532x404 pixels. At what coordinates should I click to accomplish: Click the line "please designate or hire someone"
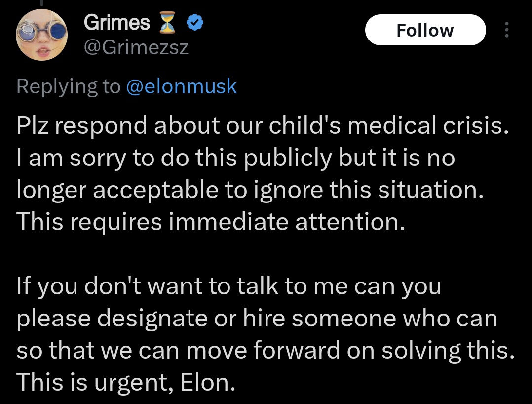257,319
